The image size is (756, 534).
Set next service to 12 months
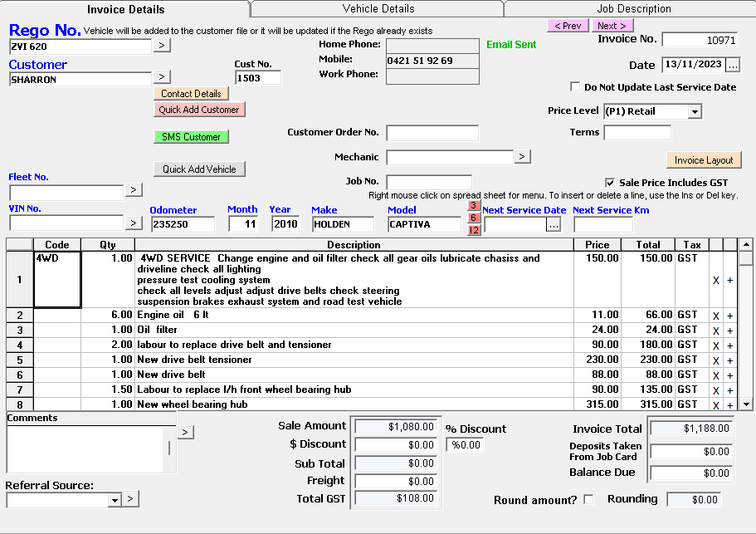[474, 230]
